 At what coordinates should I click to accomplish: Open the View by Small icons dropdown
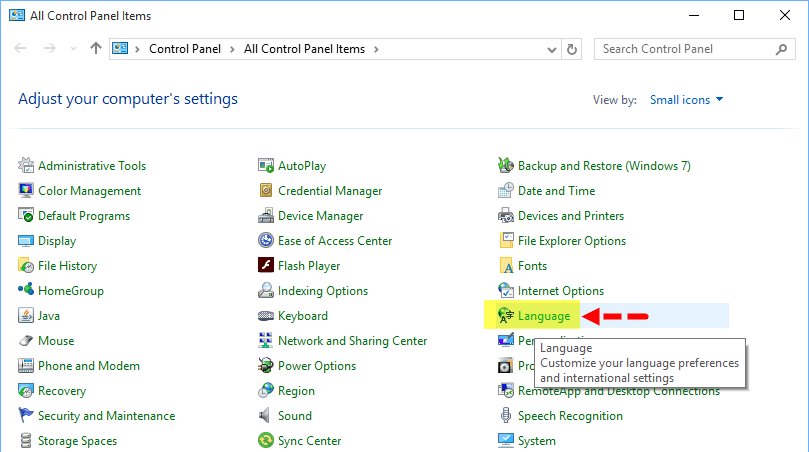[686, 100]
